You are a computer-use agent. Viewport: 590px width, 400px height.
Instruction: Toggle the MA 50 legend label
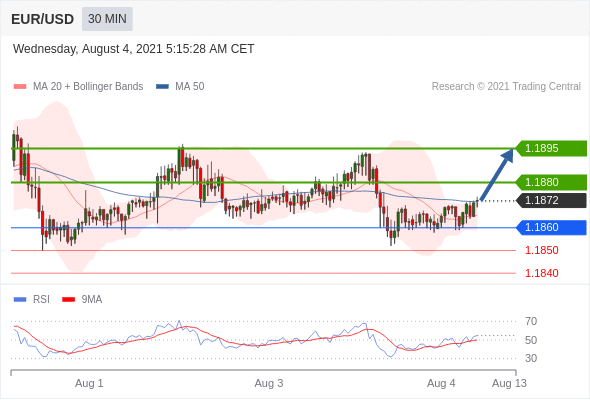pyautogui.click(x=190, y=87)
